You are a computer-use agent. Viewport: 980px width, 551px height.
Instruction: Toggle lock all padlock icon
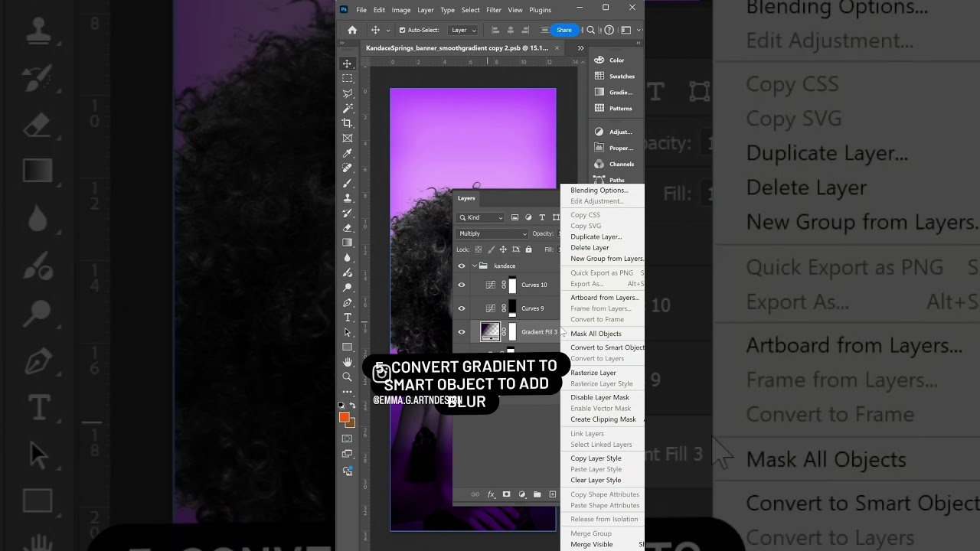(x=528, y=249)
